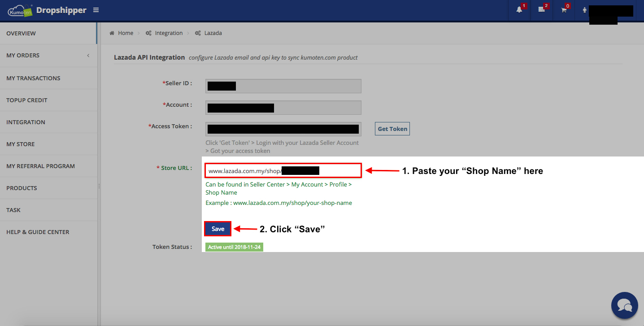Click the Integration breadcrumb link
This screenshot has width=644, height=326.
[x=169, y=33]
